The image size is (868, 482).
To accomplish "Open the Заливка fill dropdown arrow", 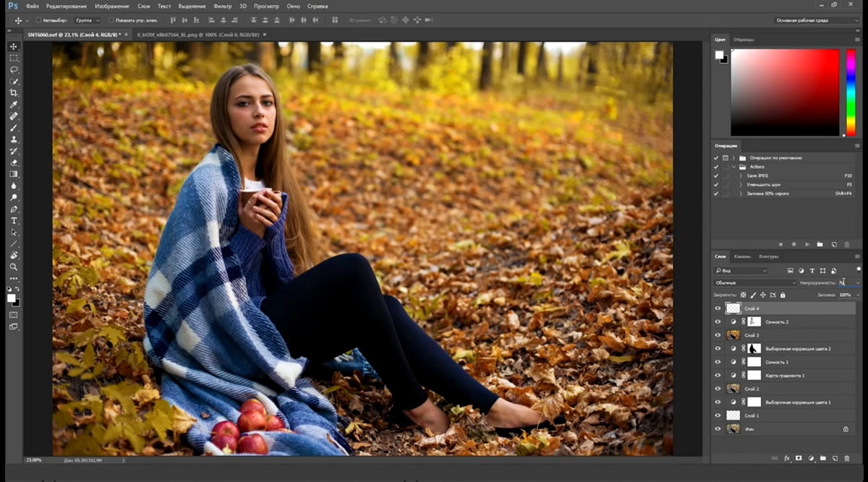I will click(858, 295).
